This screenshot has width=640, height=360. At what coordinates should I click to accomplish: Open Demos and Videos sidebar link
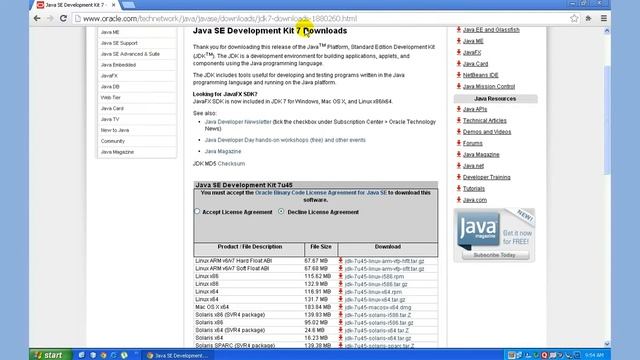tap(487, 132)
